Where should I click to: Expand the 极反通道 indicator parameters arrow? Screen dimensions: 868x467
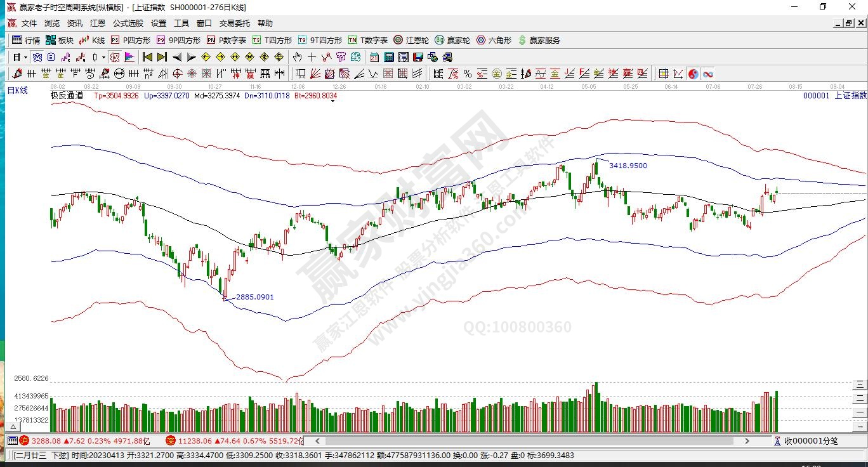pyautogui.click(x=332, y=101)
